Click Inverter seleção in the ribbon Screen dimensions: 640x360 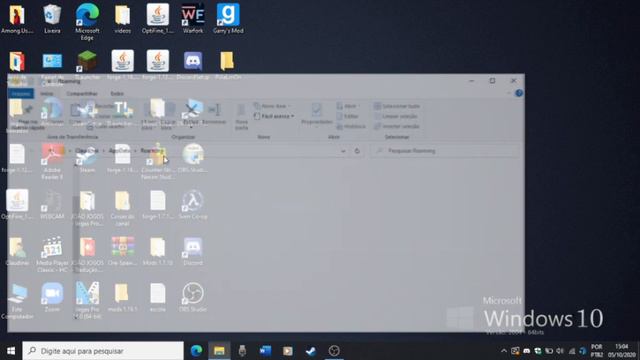pos(397,127)
